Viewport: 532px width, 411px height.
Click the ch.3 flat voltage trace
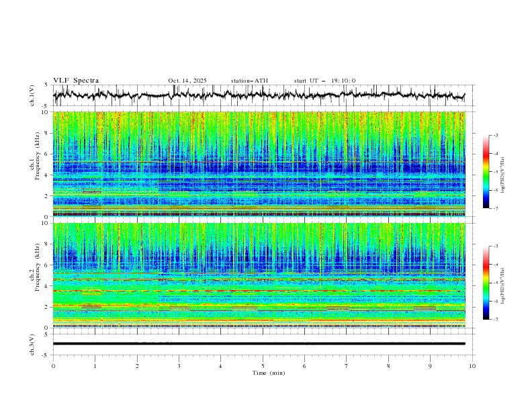(x=259, y=344)
